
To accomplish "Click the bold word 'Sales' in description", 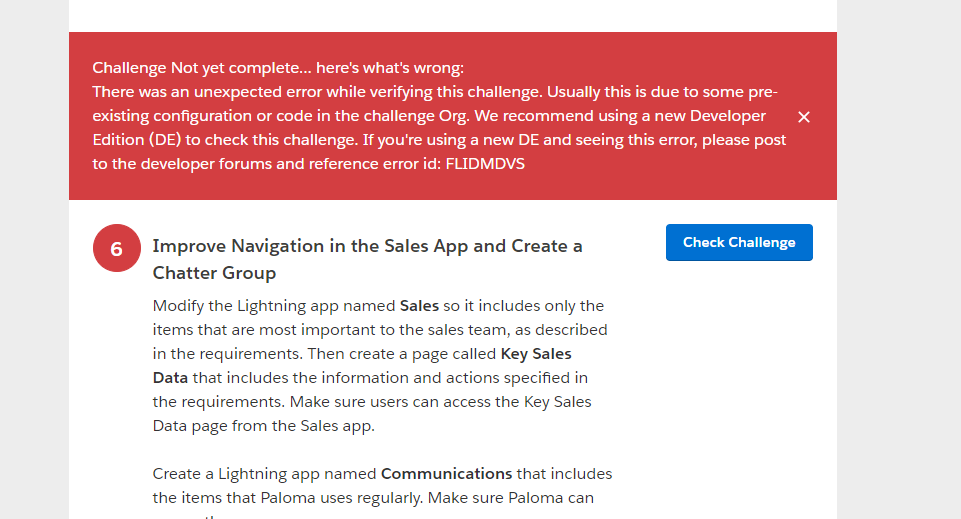I will [419, 306].
